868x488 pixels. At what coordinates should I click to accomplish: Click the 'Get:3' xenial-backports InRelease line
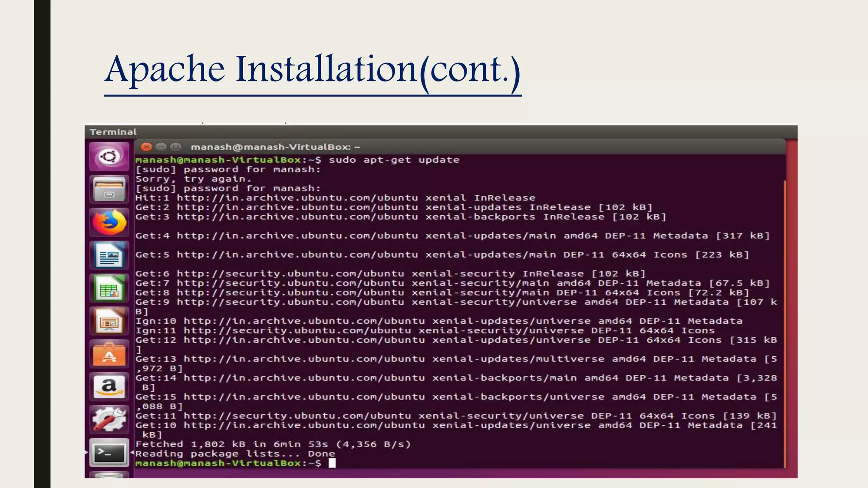401,217
